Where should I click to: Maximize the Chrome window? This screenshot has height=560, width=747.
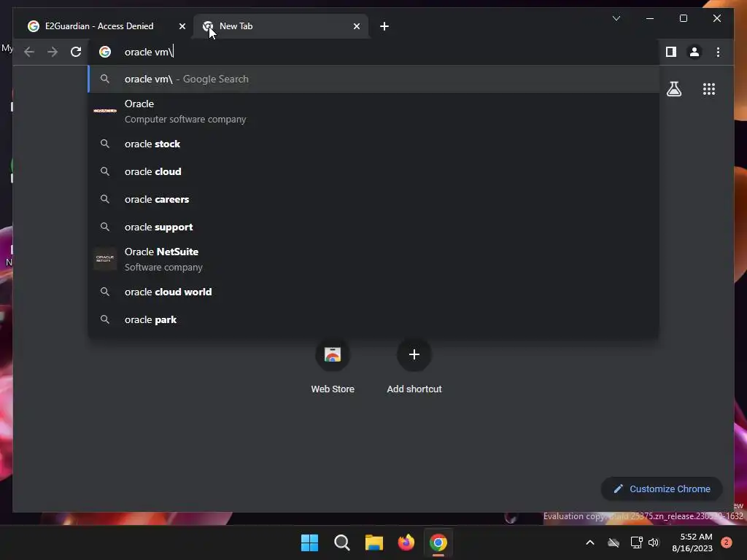[683, 18]
